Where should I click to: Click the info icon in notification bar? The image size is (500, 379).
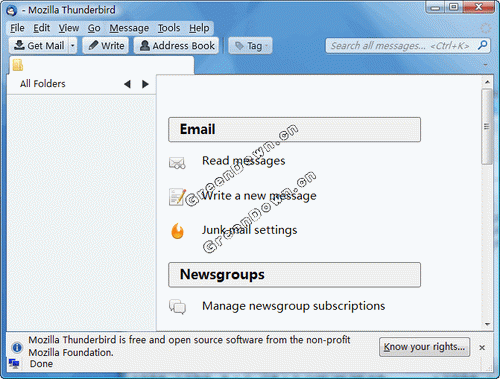click(x=17, y=347)
